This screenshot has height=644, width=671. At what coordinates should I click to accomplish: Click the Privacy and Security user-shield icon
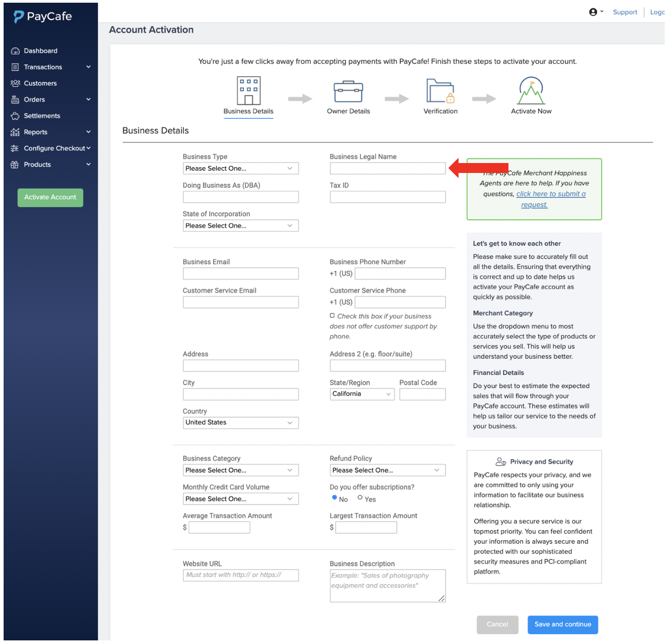501,462
